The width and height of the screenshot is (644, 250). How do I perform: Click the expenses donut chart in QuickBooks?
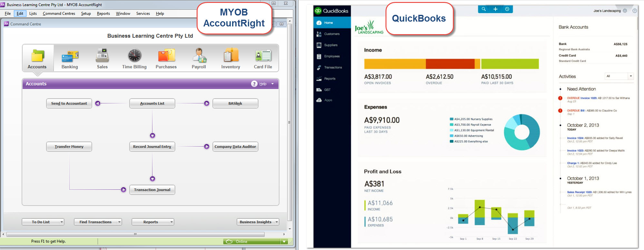pyautogui.click(x=522, y=132)
